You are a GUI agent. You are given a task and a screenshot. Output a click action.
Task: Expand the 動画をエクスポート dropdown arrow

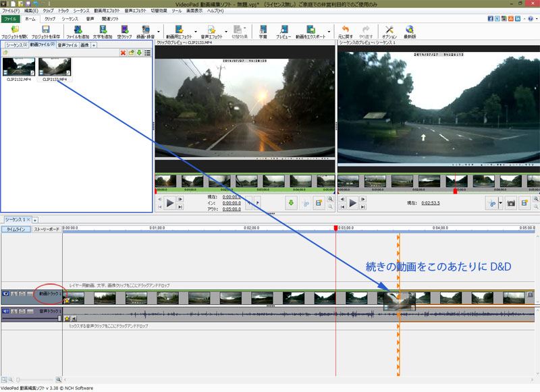[329, 32]
